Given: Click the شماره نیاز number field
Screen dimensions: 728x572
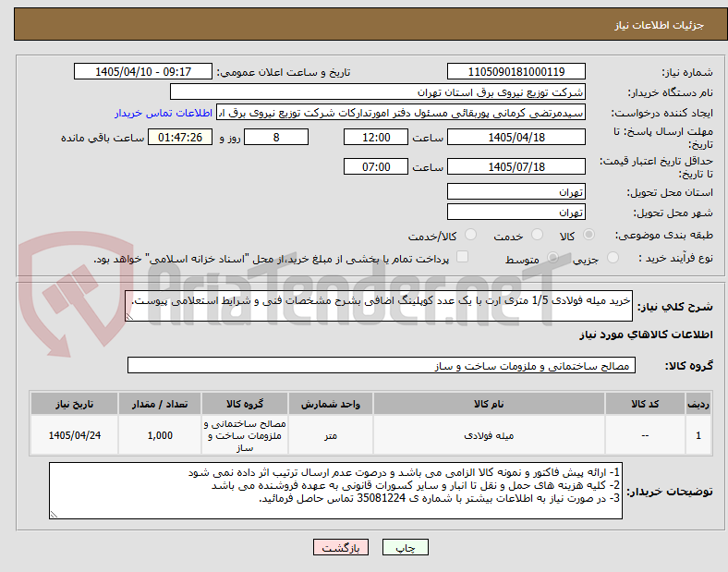Looking at the screenshot, I should (x=516, y=71).
